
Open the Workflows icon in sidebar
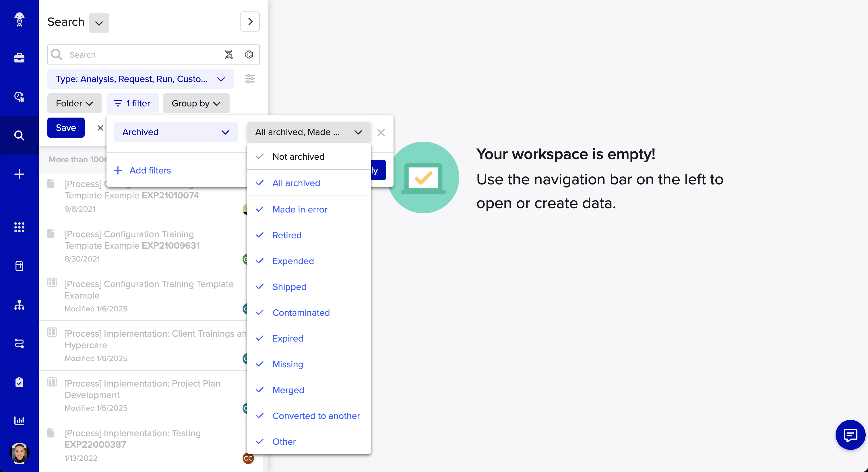click(19, 344)
